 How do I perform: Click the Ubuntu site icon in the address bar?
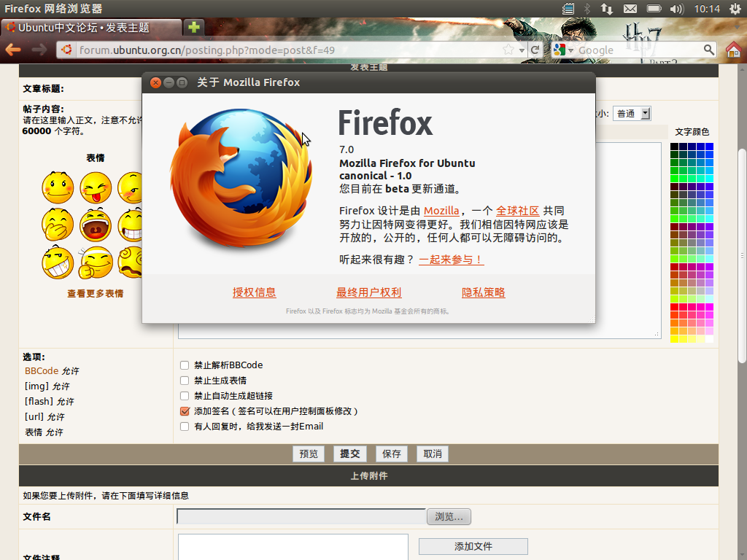[67, 50]
